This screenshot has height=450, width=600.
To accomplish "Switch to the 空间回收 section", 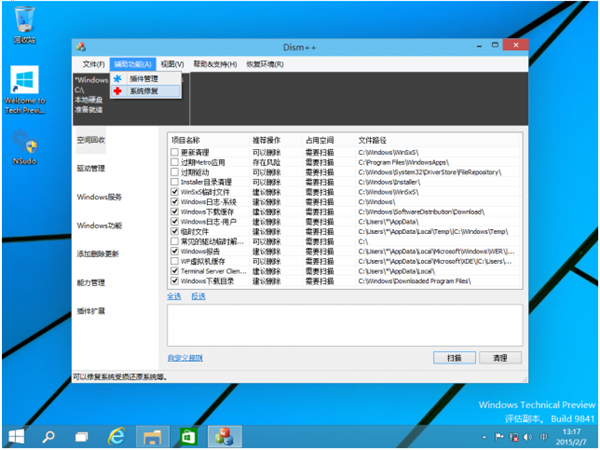I will pos(91,140).
